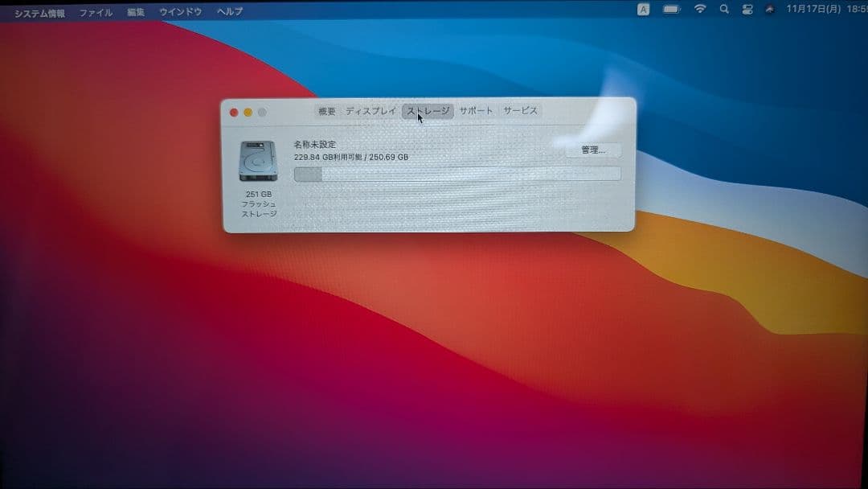Open the ヘルプ menu
Image resolution: width=868 pixels, height=489 pixels.
coord(228,12)
